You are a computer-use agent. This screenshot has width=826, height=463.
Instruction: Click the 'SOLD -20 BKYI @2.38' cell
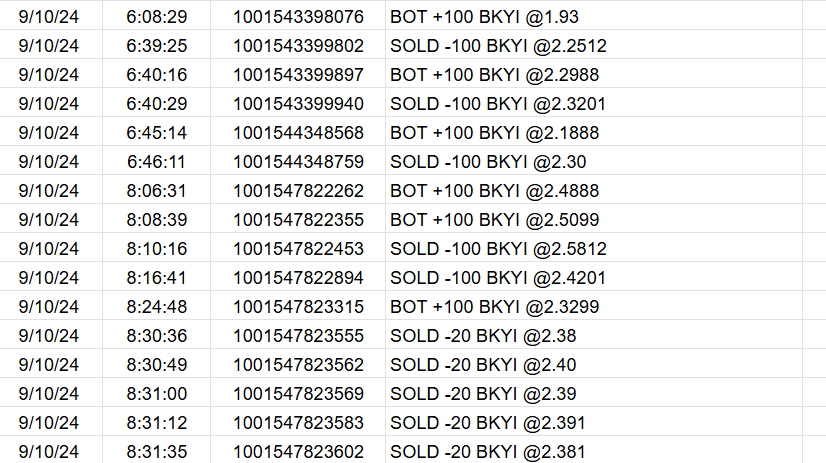coord(483,336)
